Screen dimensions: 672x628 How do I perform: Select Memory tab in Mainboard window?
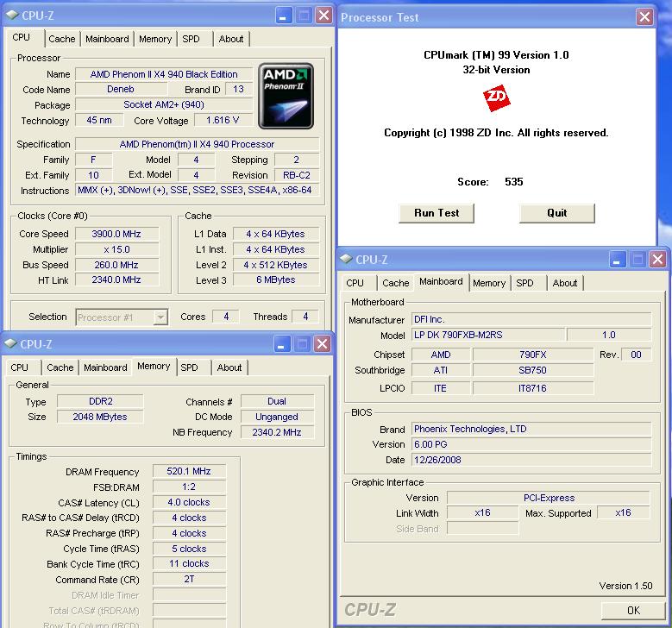(x=489, y=283)
